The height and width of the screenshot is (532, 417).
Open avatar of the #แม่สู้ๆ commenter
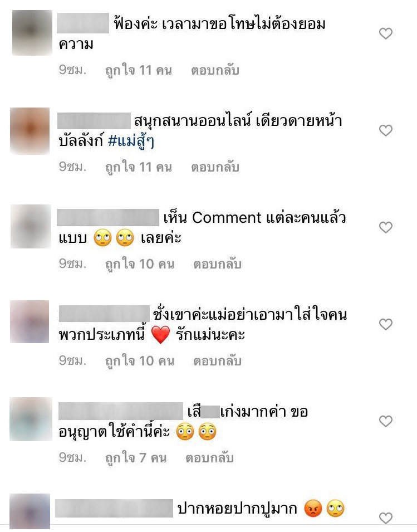click(x=30, y=130)
